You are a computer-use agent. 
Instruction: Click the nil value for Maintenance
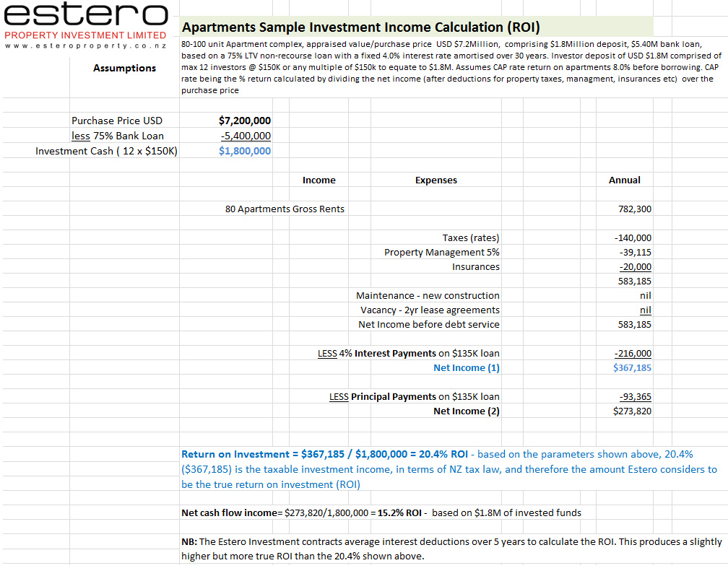(646, 295)
